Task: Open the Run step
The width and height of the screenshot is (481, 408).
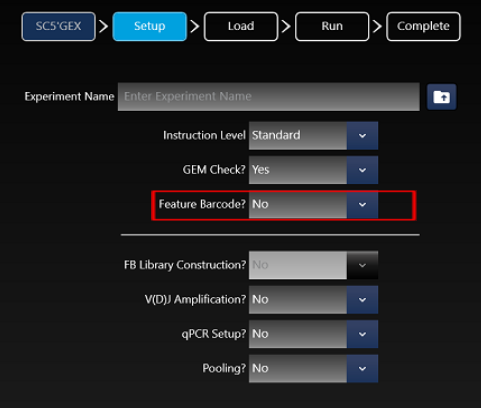Action: 332,26
